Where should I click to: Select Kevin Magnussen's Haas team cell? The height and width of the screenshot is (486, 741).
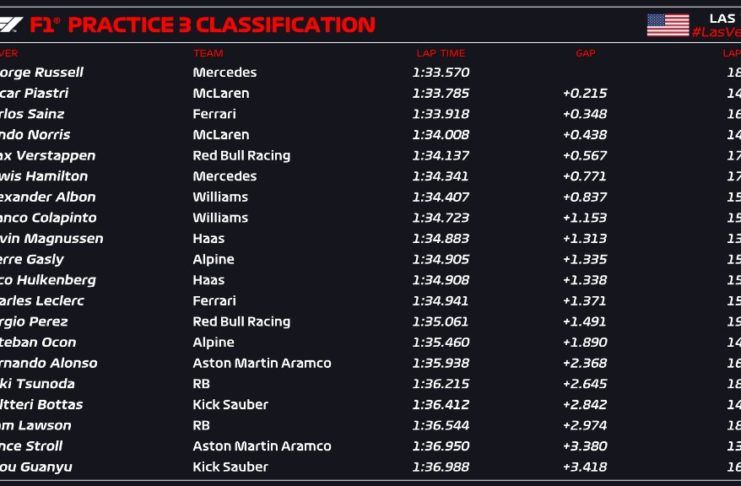(208, 238)
